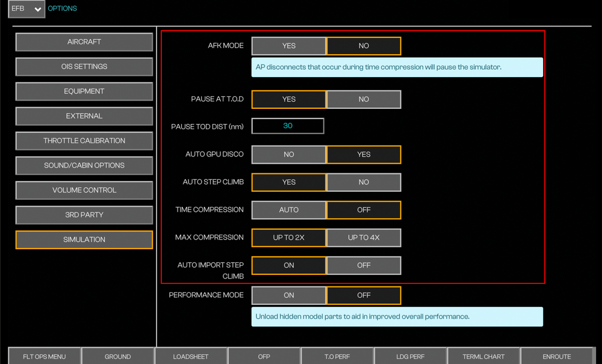Screen dimensions: 602x364
Task: Turn Performance Mode ON
Action: [289, 295]
